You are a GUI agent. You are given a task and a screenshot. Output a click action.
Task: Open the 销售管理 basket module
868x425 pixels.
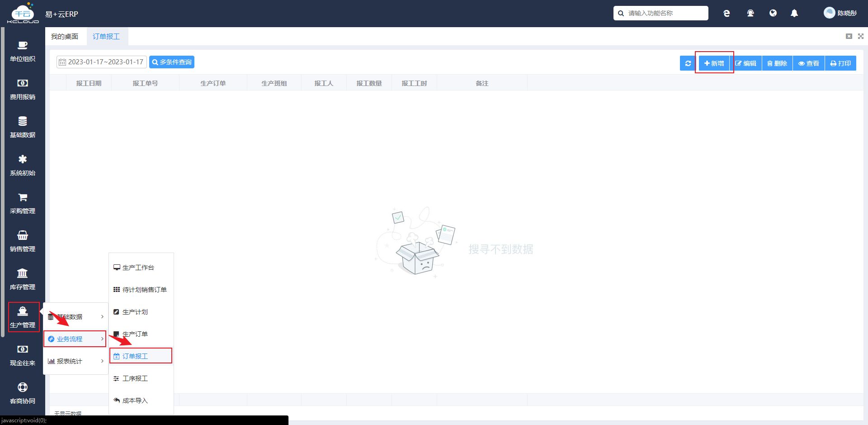tap(23, 242)
